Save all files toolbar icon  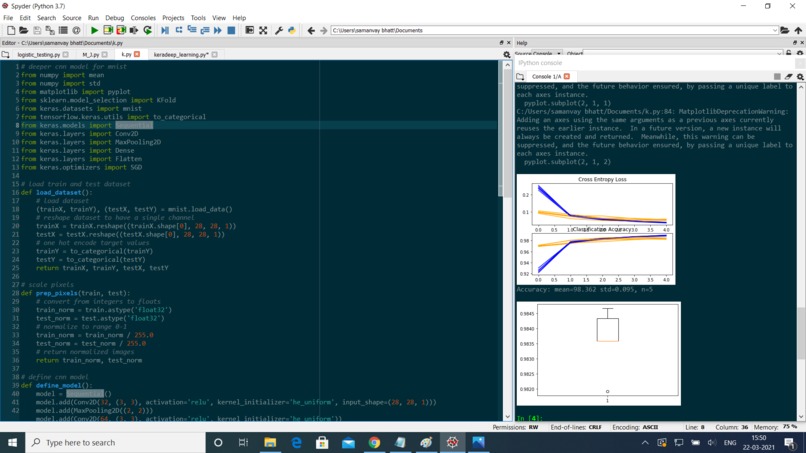(x=50, y=30)
